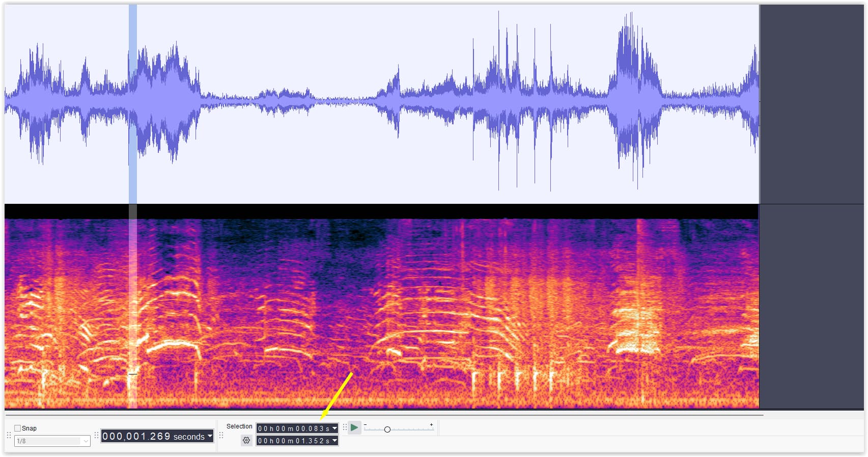
Task: Click the 000,001.269 seconds time display
Action: (x=153, y=436)
